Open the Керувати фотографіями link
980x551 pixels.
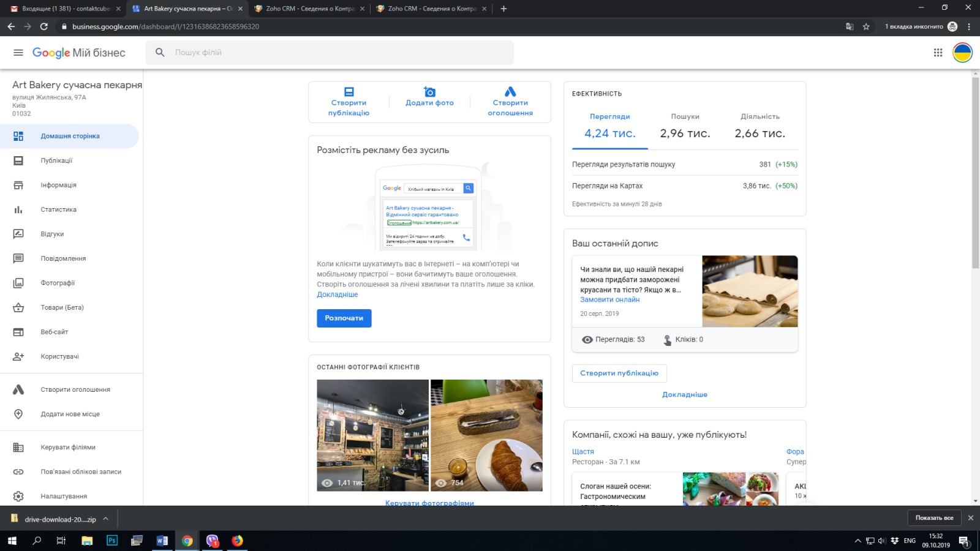click(x=429, y=503)
